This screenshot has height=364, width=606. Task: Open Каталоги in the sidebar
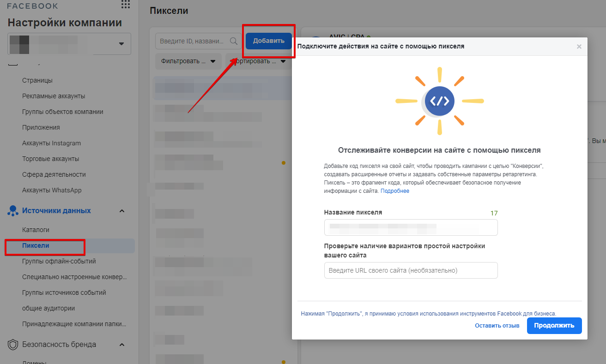point(36,230)
